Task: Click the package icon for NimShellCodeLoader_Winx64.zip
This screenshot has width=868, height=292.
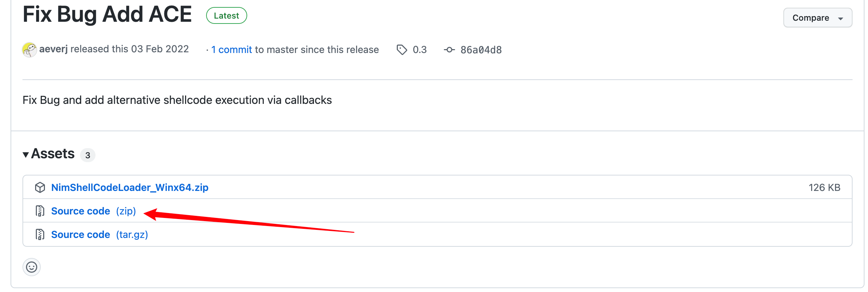Action: [x=40, y=187]
